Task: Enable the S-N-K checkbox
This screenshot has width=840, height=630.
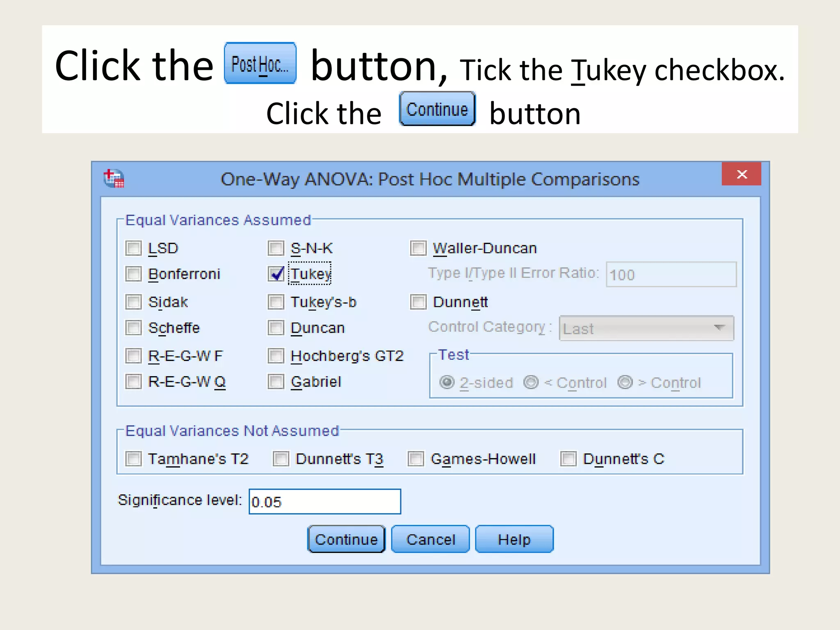Action: pos(276,248)
